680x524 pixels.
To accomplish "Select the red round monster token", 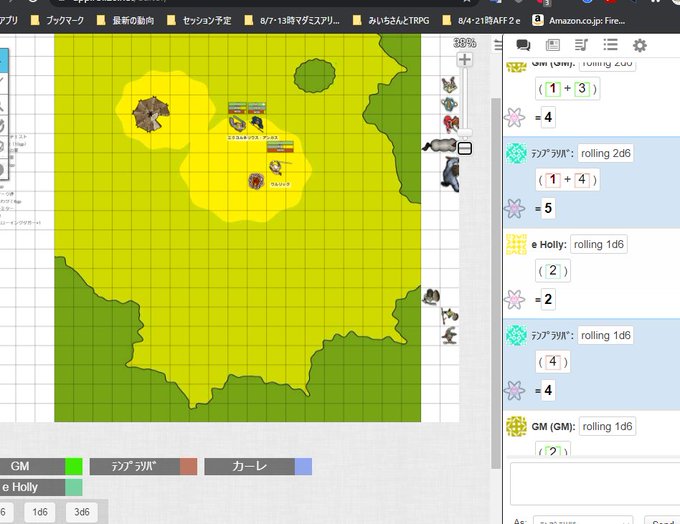I will coord(256,181).
